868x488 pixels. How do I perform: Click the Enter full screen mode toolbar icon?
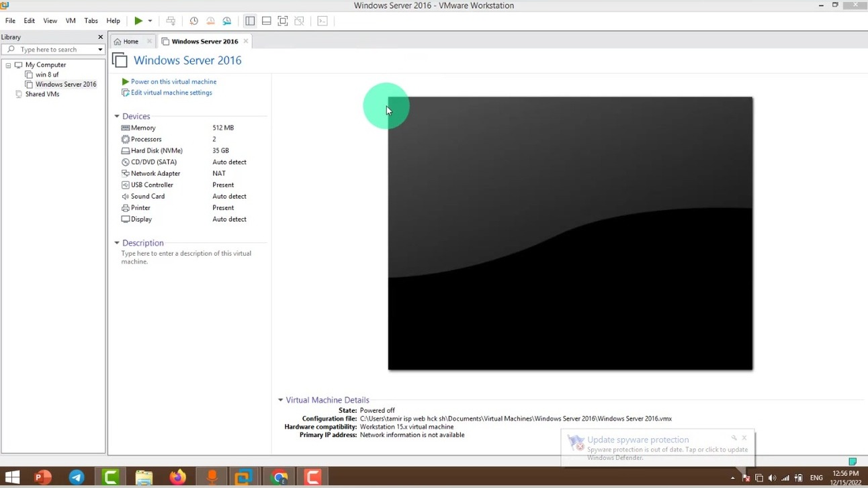pyautogui.click(x=283, y=21)
